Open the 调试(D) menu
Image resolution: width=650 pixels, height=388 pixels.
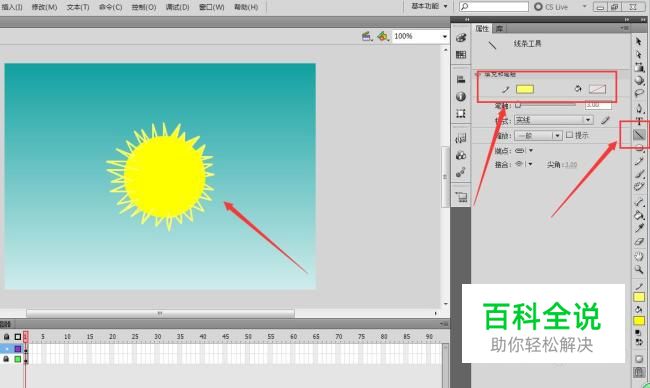177,7
